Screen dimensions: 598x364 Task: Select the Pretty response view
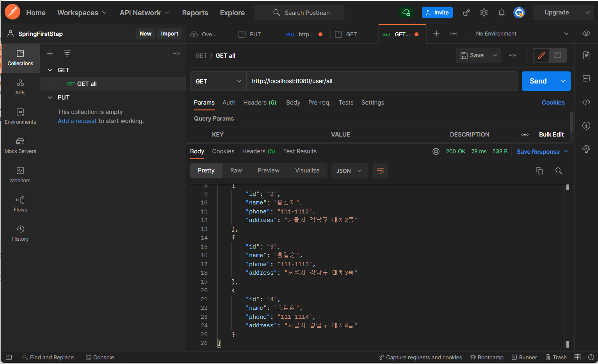[x=206, y=170]
